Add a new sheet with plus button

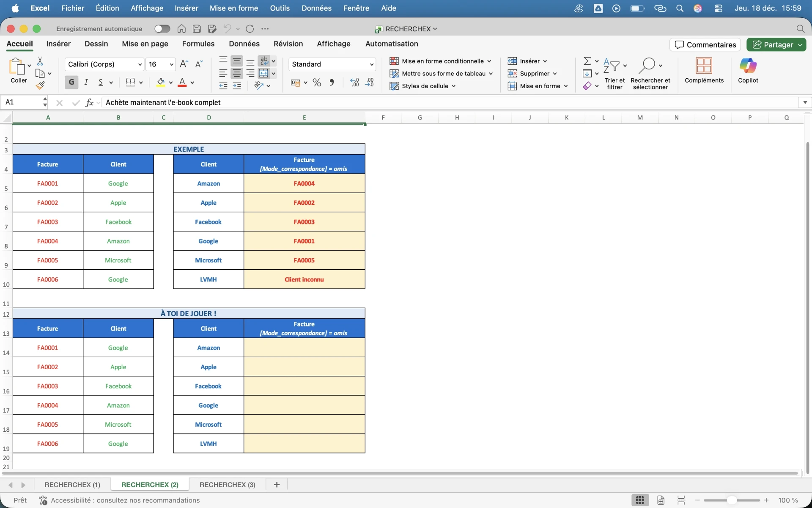(x=277, y=485)
